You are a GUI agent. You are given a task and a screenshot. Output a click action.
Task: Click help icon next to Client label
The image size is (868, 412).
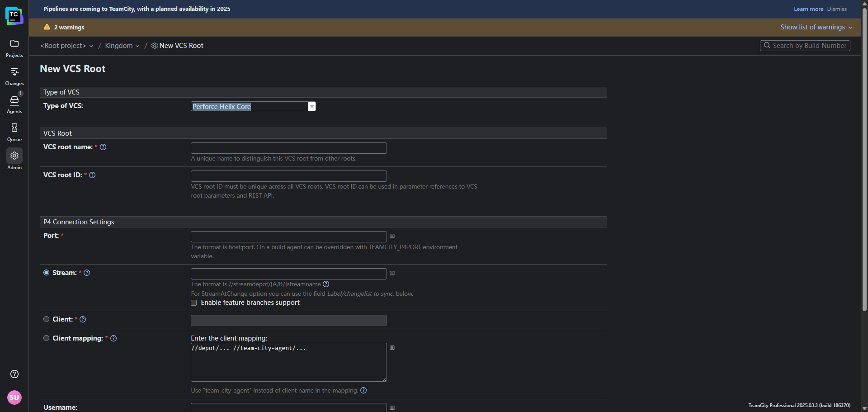83,319
